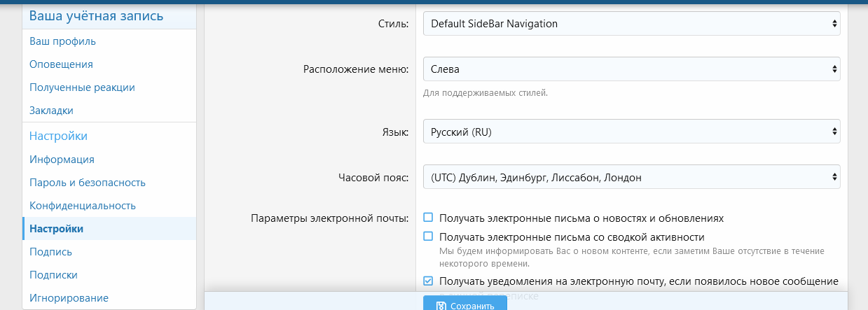The width and height of the screenshot is (868, 310).
Task: Enable emails about news and updates
Action: pos(428,218)
